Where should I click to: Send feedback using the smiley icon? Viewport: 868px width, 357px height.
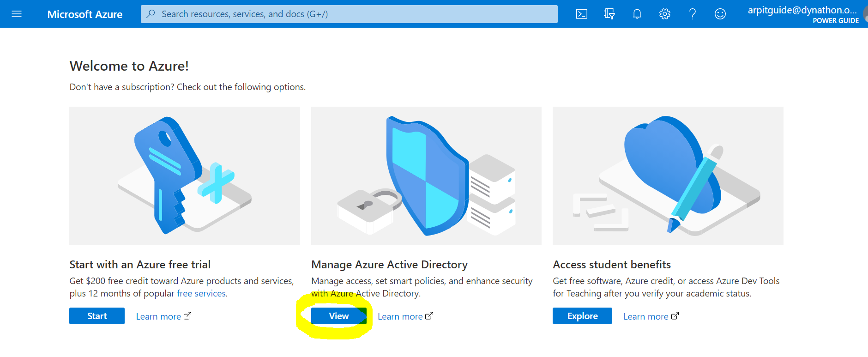pyautogui.click(x=720, y=14)
